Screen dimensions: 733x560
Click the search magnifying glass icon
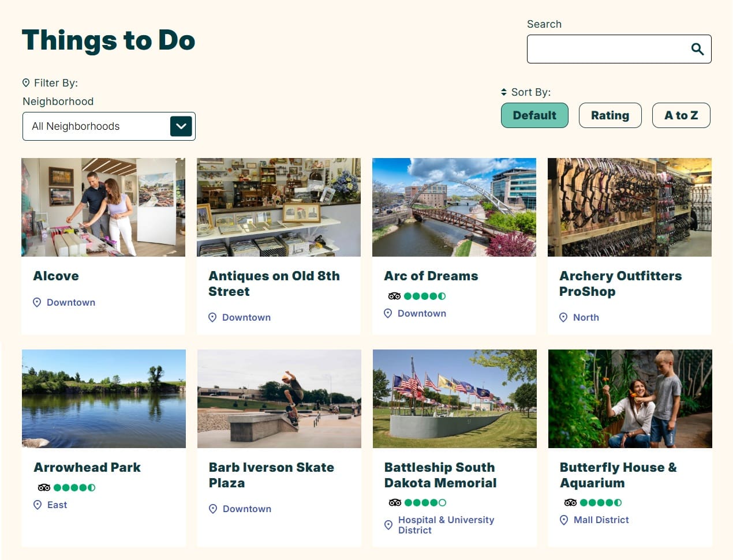(697, 49)
